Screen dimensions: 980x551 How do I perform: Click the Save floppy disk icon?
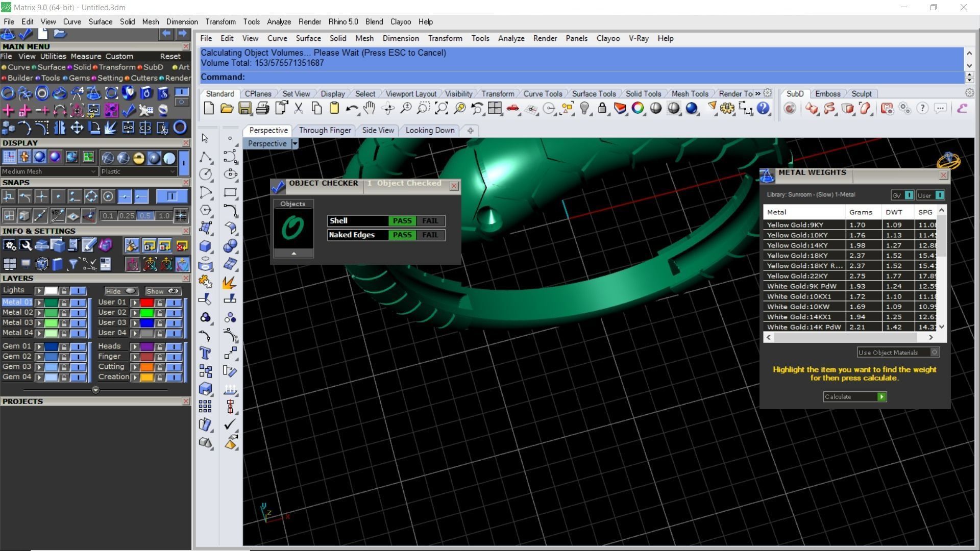(245, 108)
